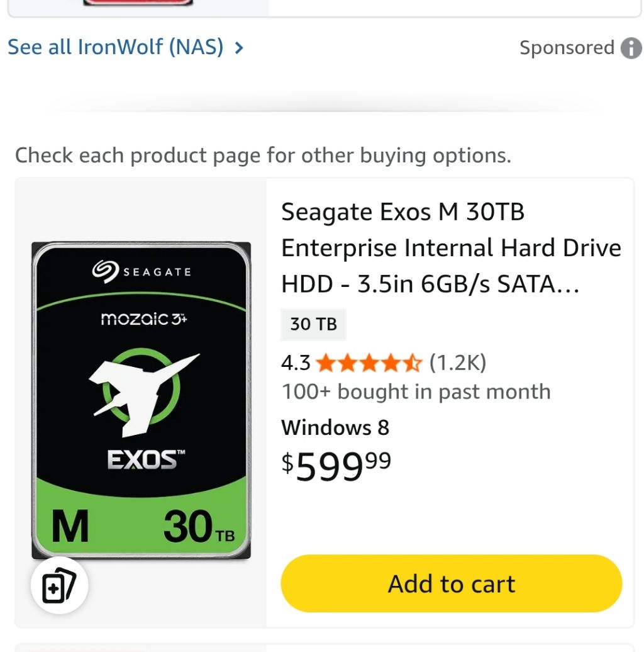Open the (1.2K) reviews count

457,363
